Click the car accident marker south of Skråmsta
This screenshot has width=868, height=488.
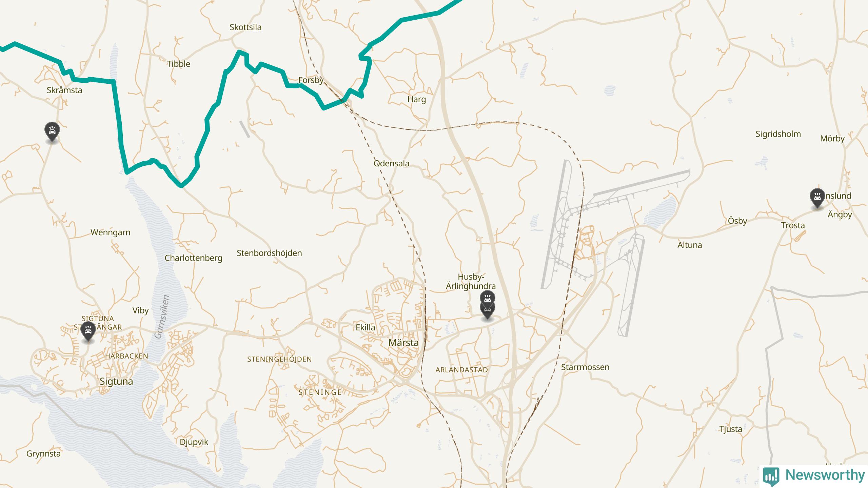(x=52, y=131)
